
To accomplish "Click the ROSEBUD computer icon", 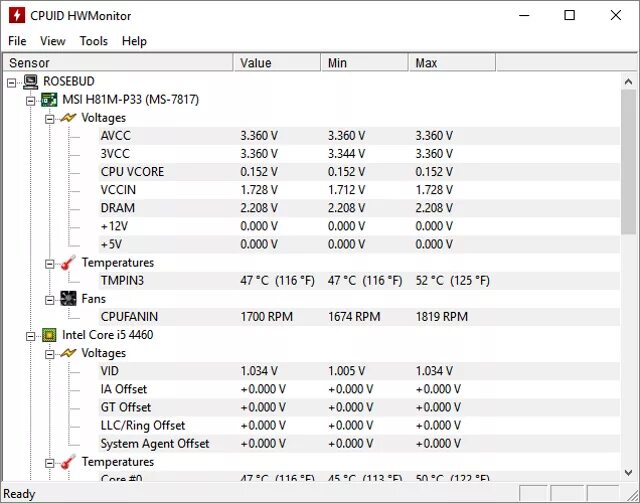I will (31, 82).
